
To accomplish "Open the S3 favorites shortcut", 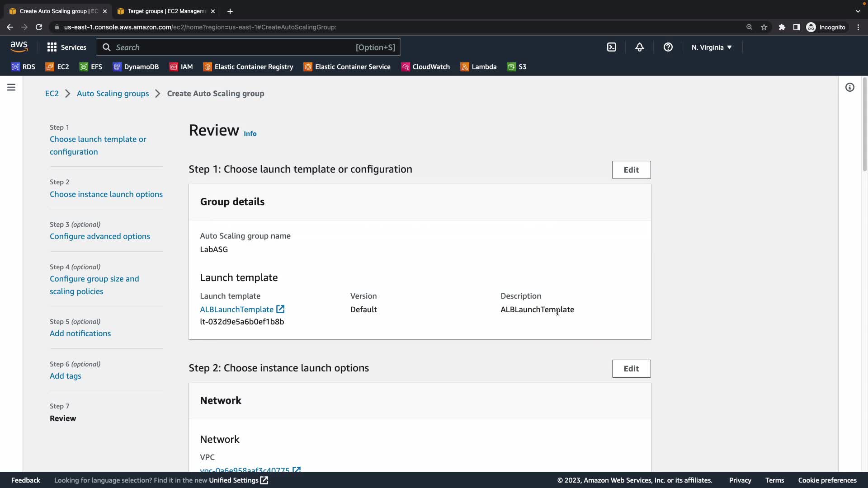I will tap(517, 67).
